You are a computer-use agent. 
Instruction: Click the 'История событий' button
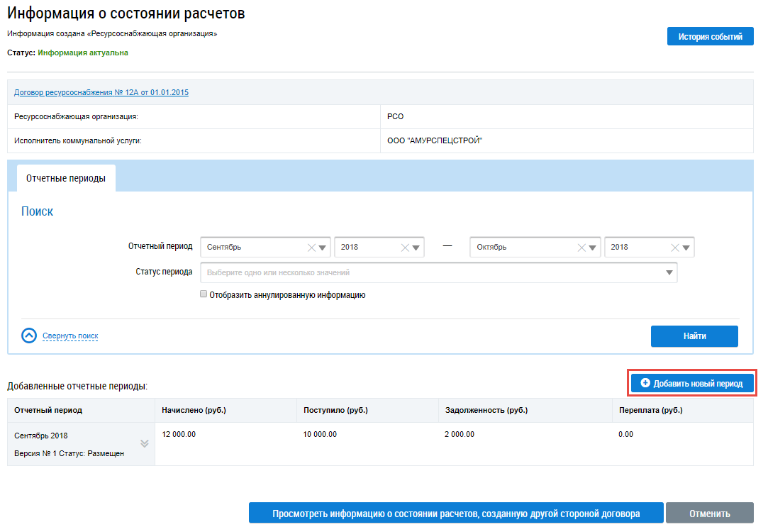(x=710, y=37)
